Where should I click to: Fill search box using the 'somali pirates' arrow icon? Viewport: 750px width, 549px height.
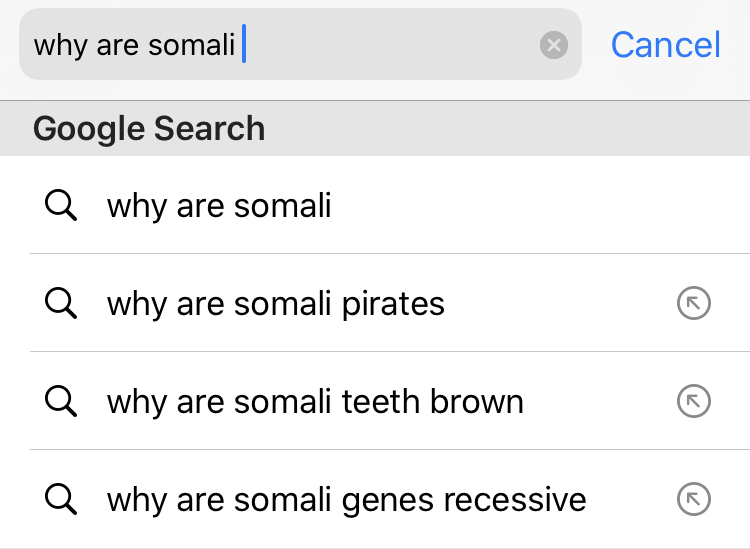(x=693, y=304)
